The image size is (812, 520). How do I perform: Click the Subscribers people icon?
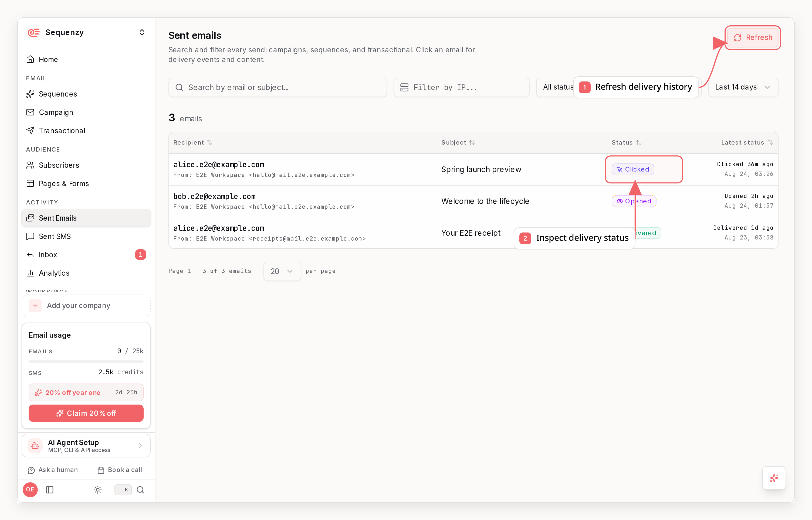click(30, 165)
